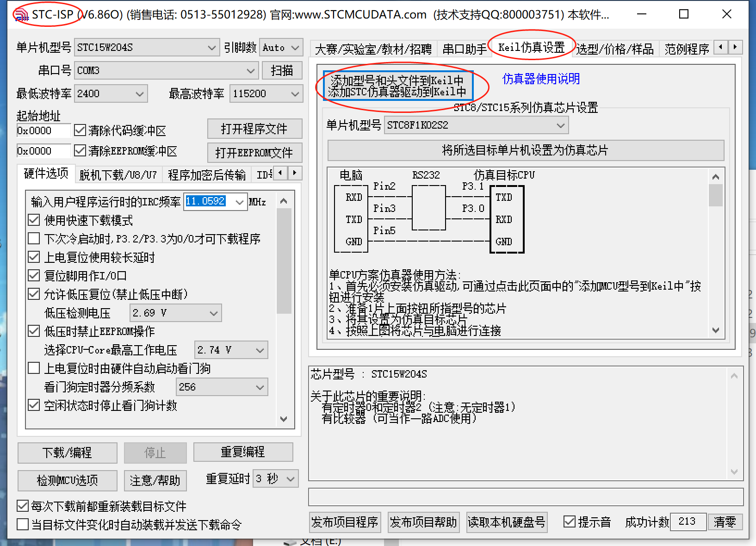Switch to 范例程序 tab

687,49
